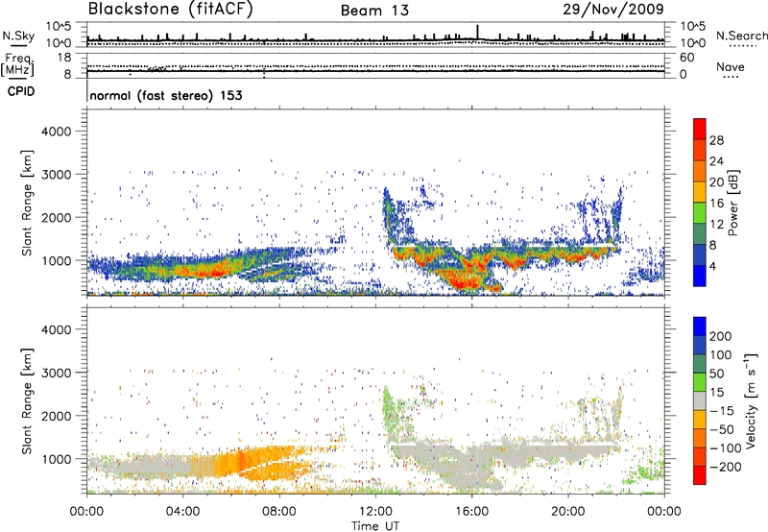Click the velocity panel 'Slant Range [km]' label
This screenshot has width=768, height=532.
coord(27,401)
